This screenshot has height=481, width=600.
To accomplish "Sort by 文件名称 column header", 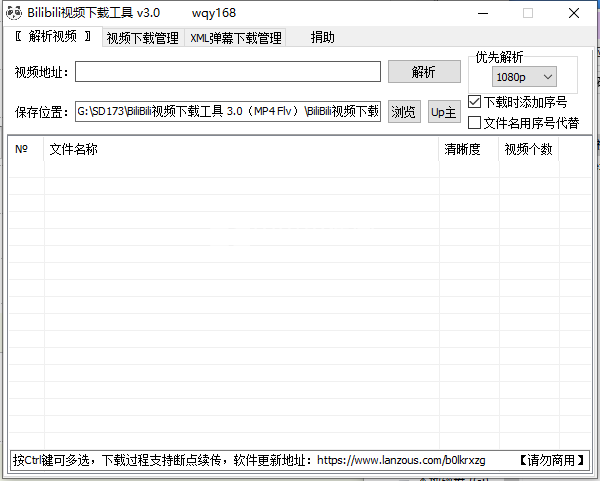I will [x=241, y=149].
